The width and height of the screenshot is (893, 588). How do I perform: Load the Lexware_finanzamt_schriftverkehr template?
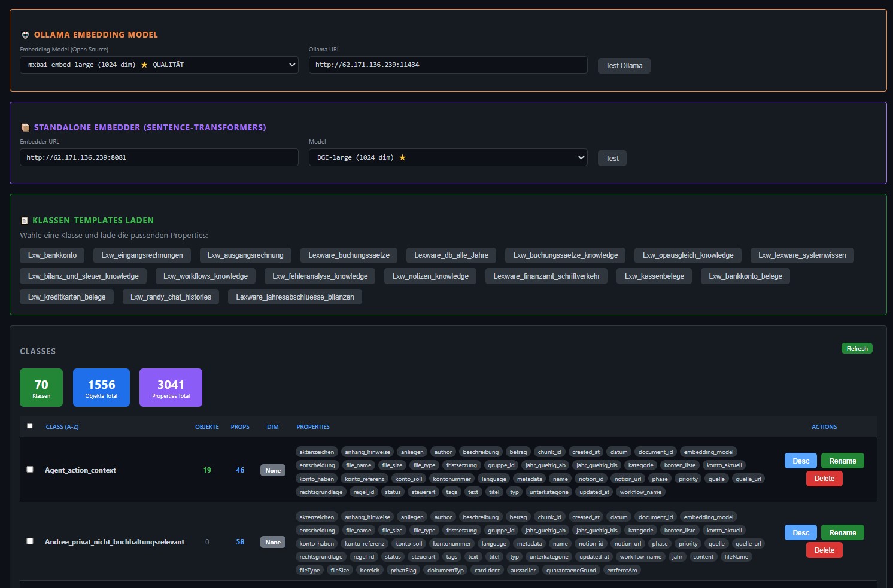(546, 276)
